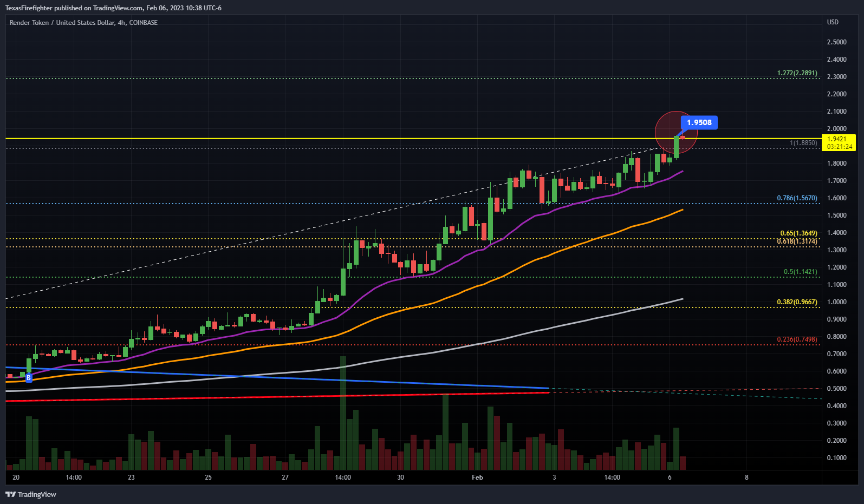This screenshot has width=864, height=504.
Task: Click the 2.4000 price axis label
Action: pos(837,60)
